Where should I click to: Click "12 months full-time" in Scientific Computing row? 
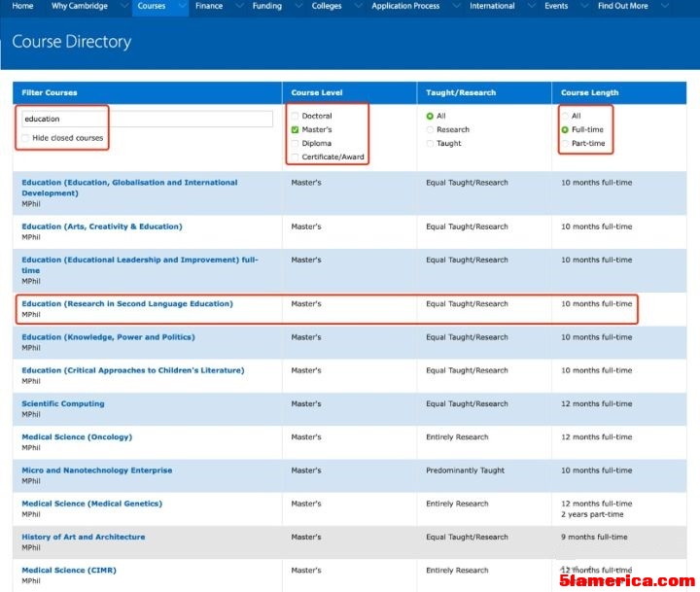pos(596,404)
